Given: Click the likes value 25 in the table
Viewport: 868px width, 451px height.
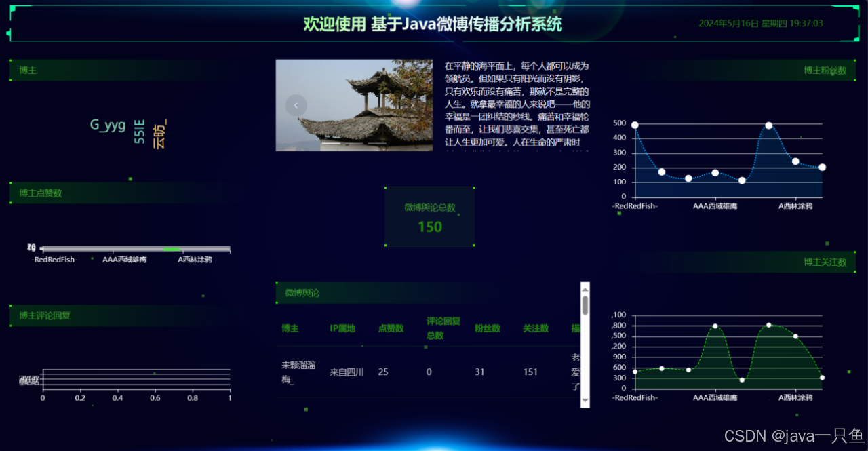Looking at the screenshot, I should (383, 372).
